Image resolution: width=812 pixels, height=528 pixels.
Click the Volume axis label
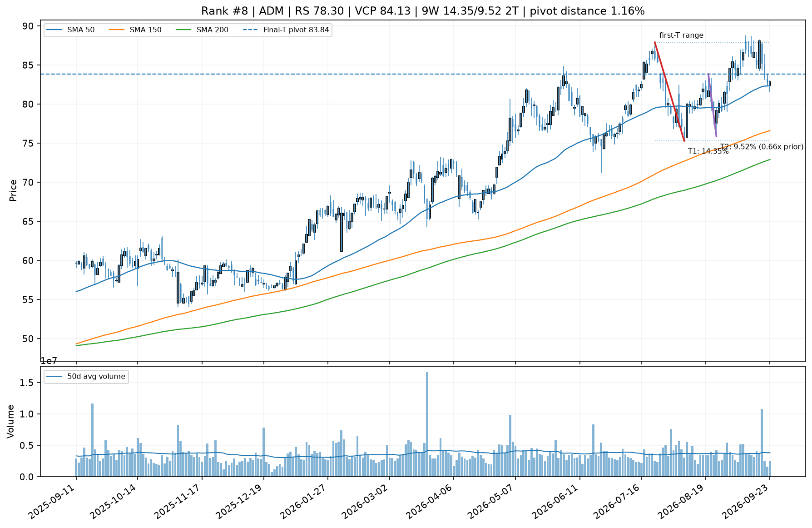point(10,421)
